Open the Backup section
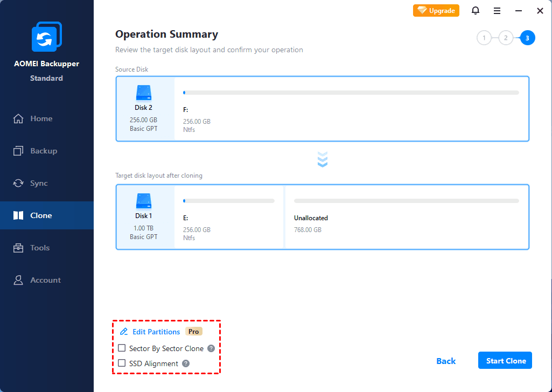This screenshot has height=392, width=552. (47, 151)
